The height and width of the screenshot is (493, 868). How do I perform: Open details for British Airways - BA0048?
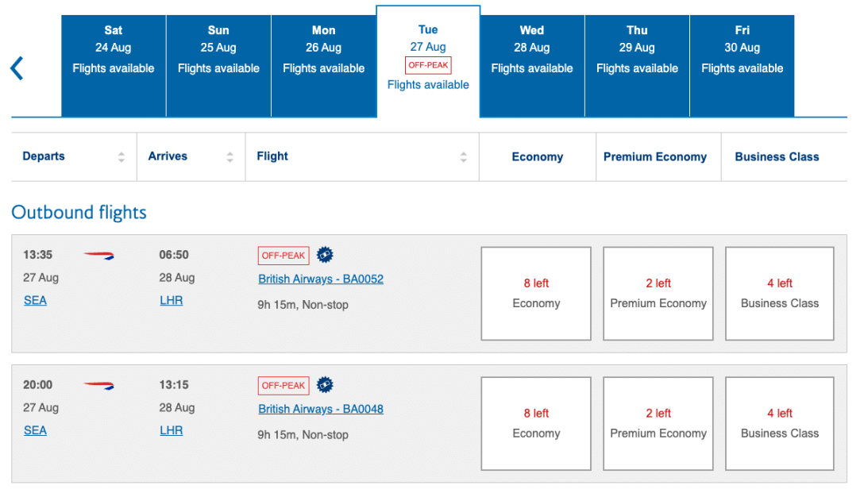coord(321,409)
